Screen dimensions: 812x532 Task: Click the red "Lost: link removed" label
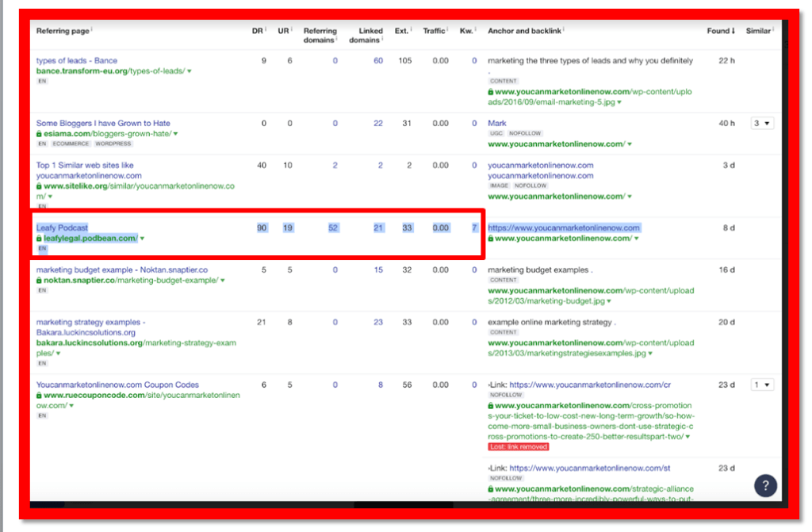tap(519, 447)
